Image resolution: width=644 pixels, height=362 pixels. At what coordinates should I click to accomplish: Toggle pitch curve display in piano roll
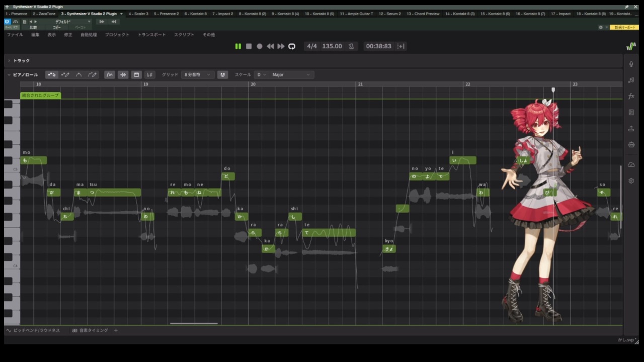[x=110, y=75]
